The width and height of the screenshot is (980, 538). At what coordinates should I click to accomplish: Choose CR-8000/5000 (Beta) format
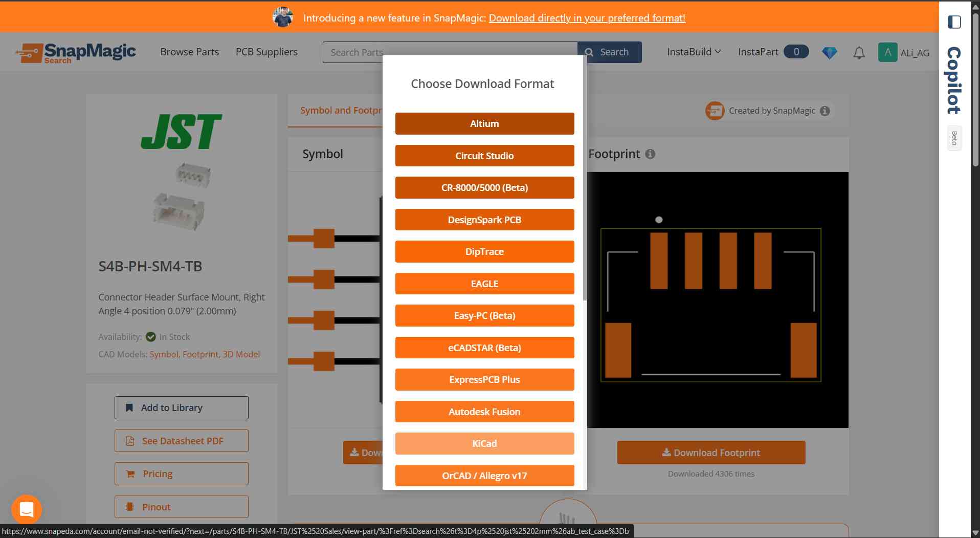(484, 187)
